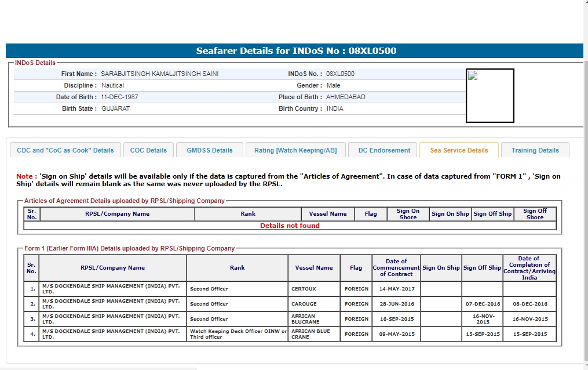Click the broken seafarer photo image
588x370 pixels.
490,96
